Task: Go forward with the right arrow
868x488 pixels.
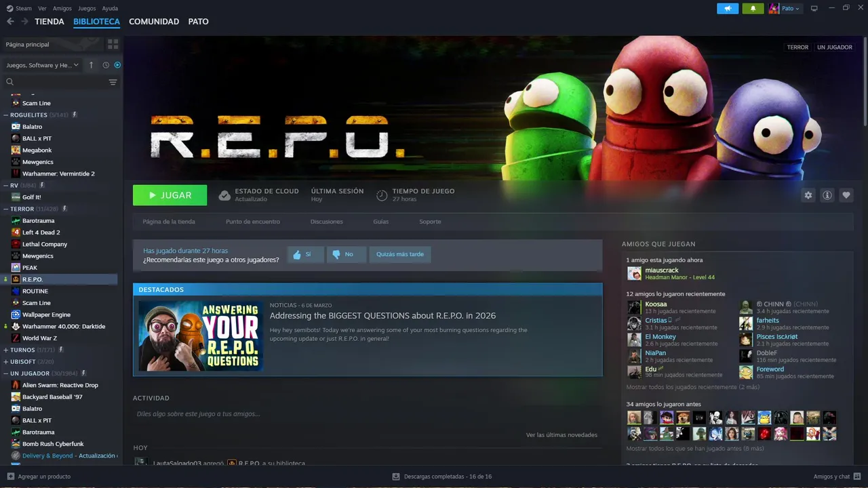Action: coord(24,22)
